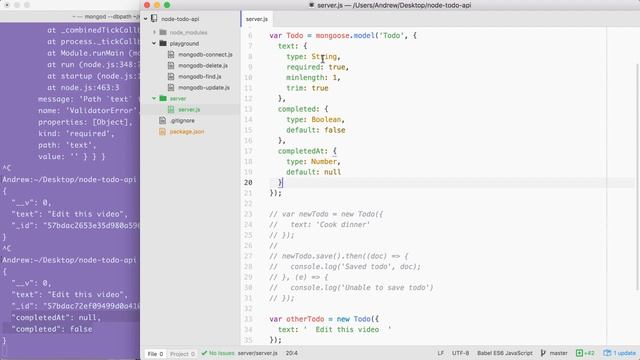
Task: Click the mongod terminal tab title
Action: 106,17
